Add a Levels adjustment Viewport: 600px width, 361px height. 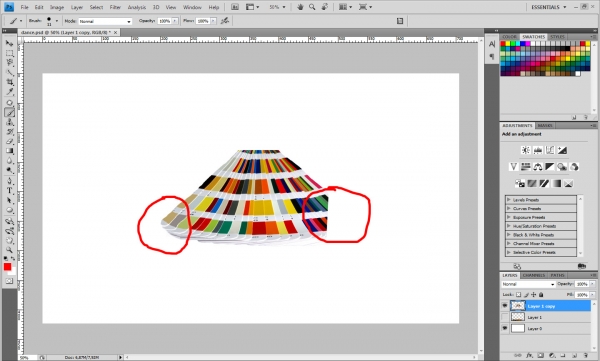click(538, 150)
